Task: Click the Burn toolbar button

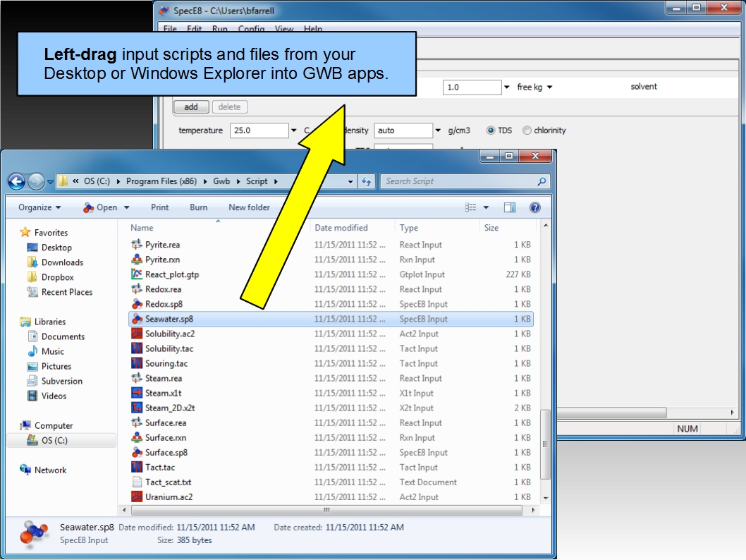Action: [198, 207]
